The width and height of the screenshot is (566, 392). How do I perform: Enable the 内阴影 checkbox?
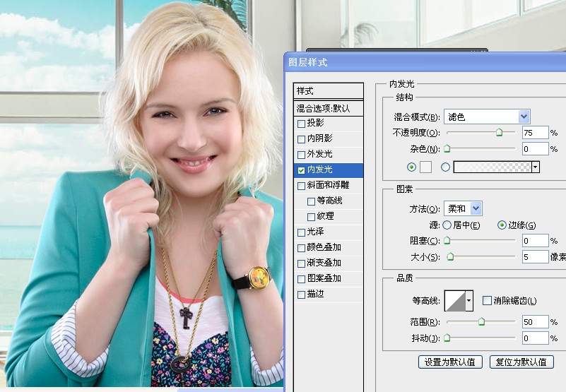pyautogui.click(x=302, y=139)
